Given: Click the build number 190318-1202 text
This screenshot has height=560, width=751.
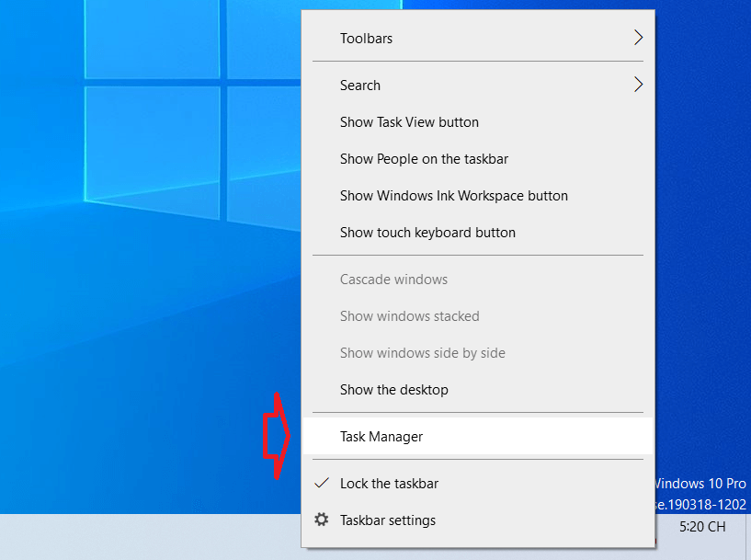Looking at the screenshot, I should [704, 504].
